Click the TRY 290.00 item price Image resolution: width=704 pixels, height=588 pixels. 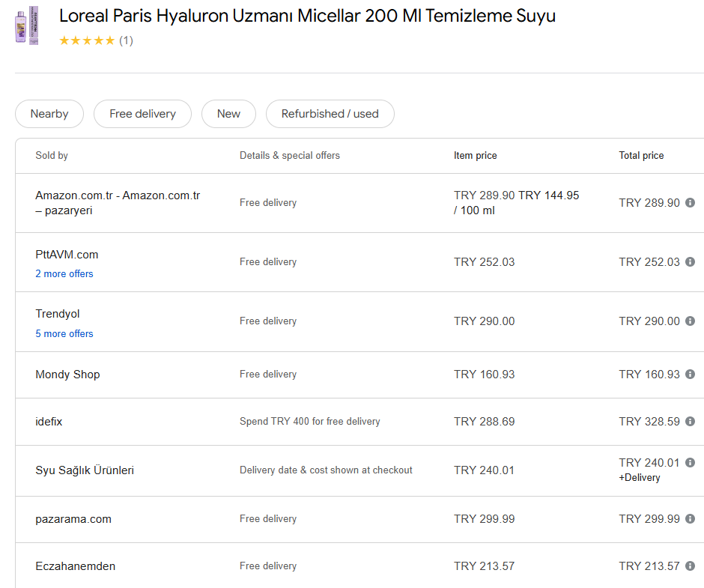click(x=484, y=321)
